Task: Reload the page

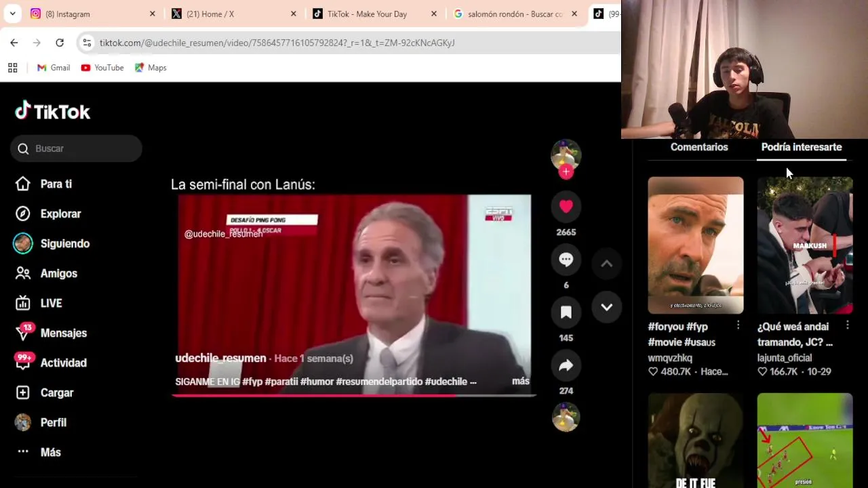Action: [x=60, y=43]
